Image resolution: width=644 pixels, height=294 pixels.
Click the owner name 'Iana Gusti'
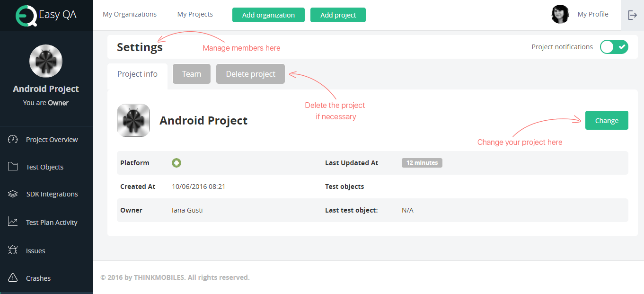pyautogui.click(x=187, y=210)
